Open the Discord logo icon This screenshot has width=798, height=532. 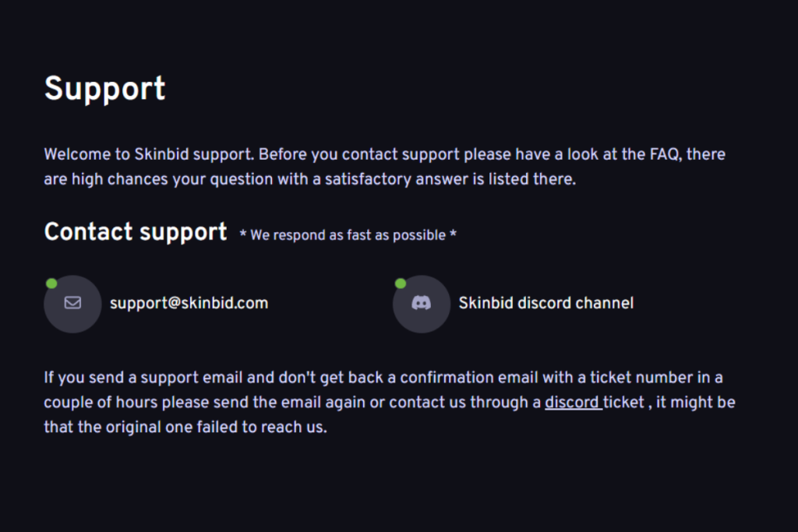tap(422, 303)
